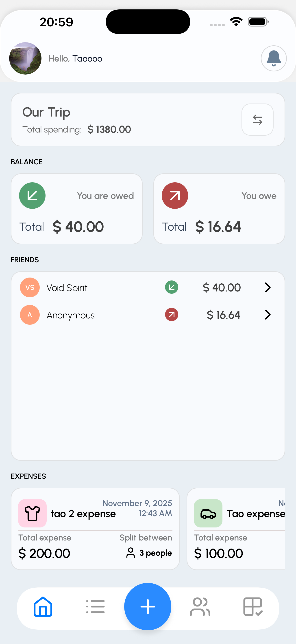
Task: Tap the switch group arrows icon
Action: tap(257, 119)
